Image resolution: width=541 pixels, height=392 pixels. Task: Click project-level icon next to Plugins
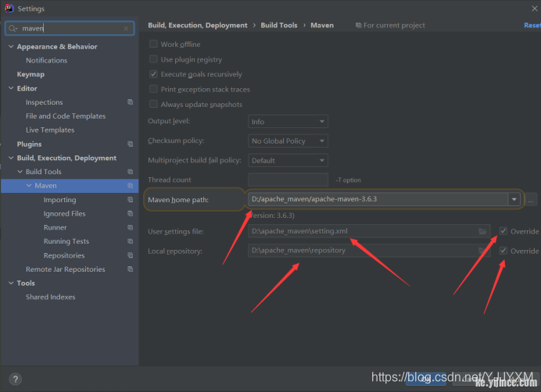click(130, 144)
